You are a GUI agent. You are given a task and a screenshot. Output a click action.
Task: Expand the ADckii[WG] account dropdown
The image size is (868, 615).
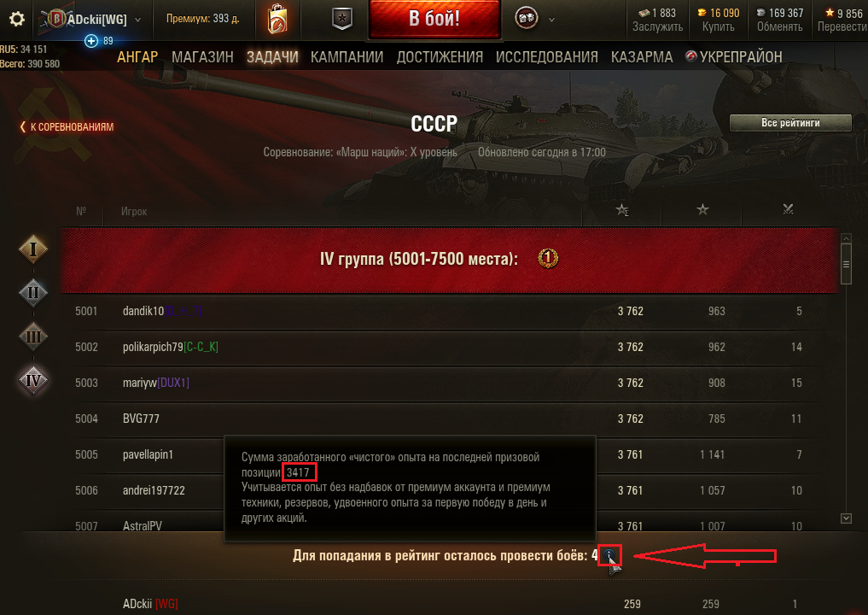138,20
